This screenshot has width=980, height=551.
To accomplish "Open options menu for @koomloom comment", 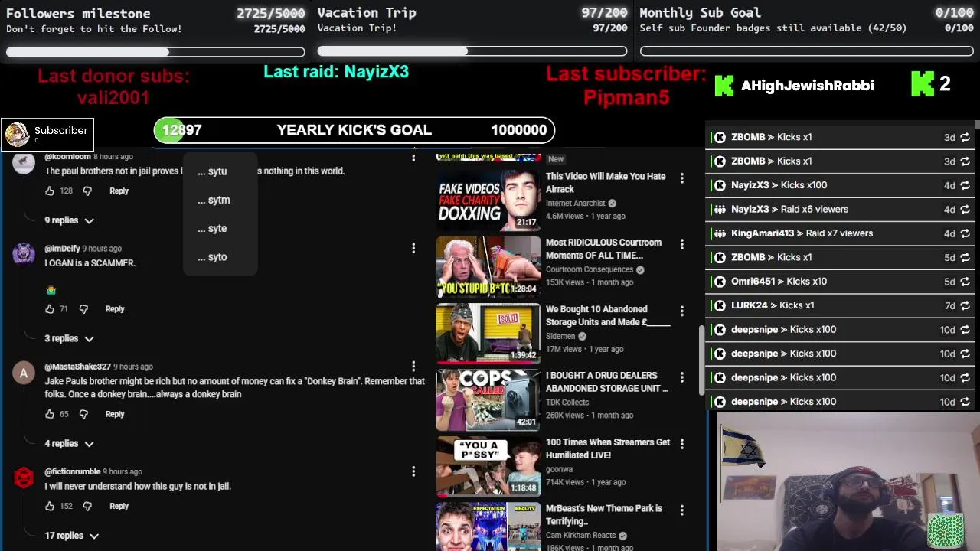I will (413, 158).
